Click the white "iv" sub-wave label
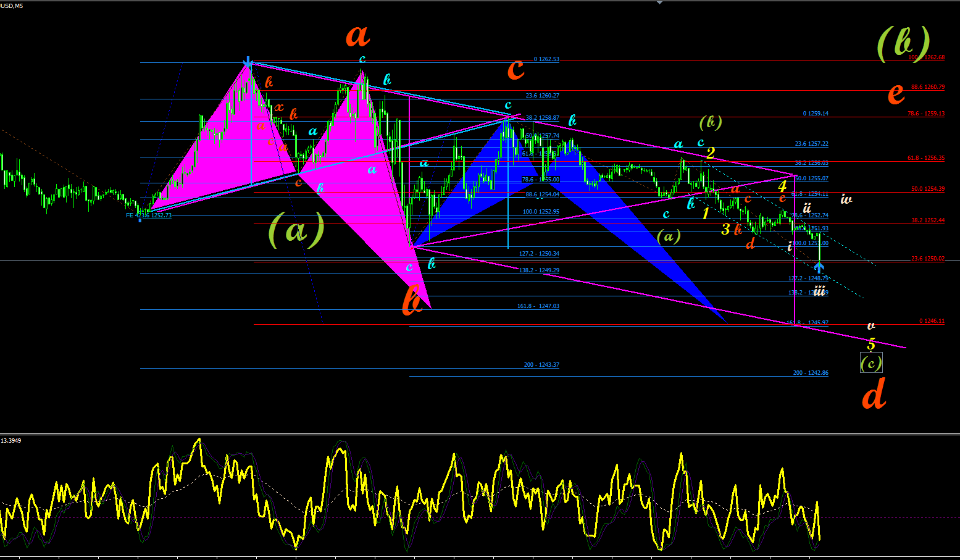The image size is (960, 560). 846,199
